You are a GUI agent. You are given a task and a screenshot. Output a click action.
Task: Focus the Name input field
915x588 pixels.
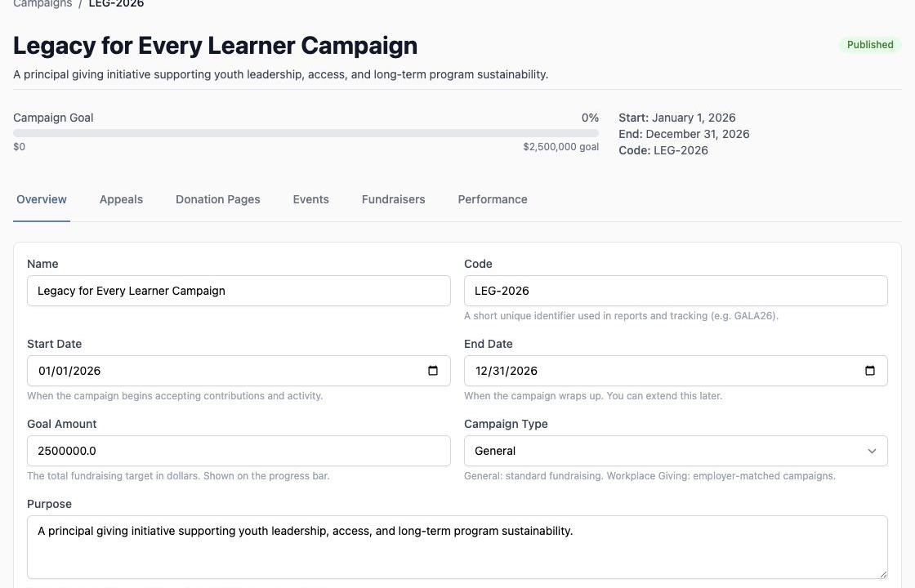(239, 291)
